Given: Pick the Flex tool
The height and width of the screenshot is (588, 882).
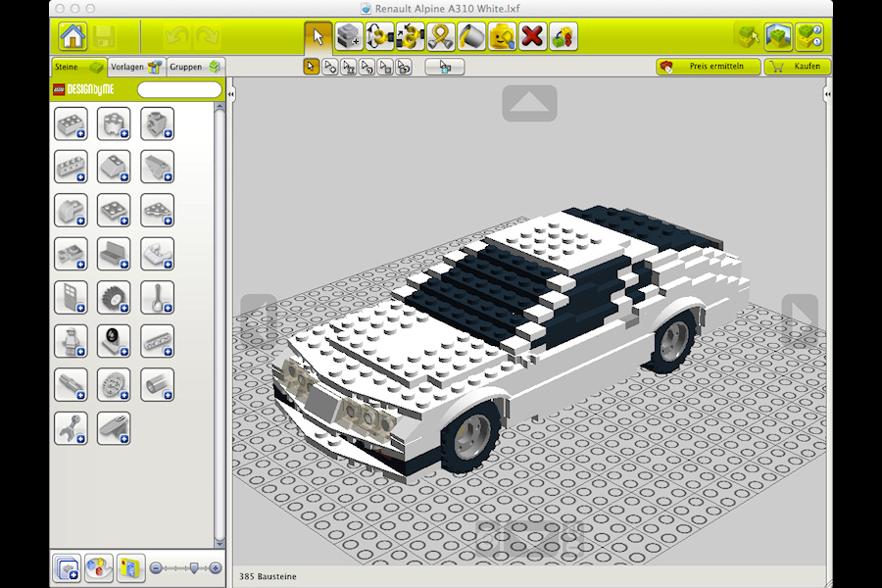Looking at the screenshot, I should (x=440, y=37).
